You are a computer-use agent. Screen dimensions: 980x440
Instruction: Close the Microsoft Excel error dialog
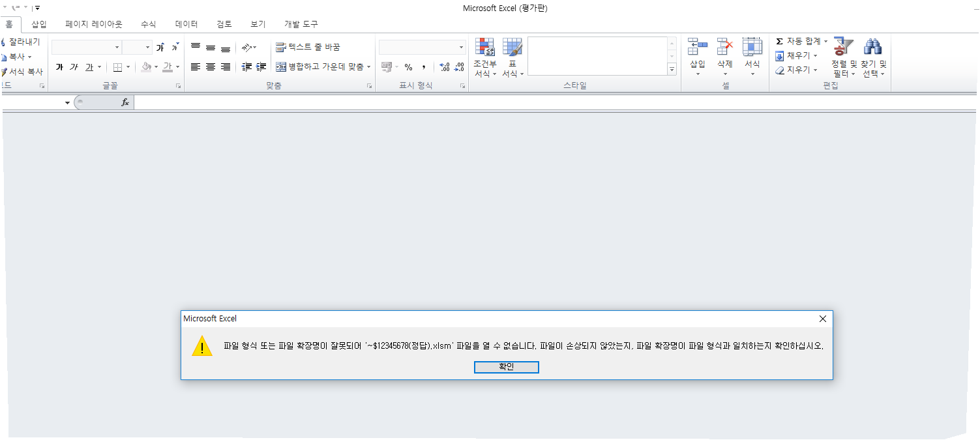click(822, 319)
